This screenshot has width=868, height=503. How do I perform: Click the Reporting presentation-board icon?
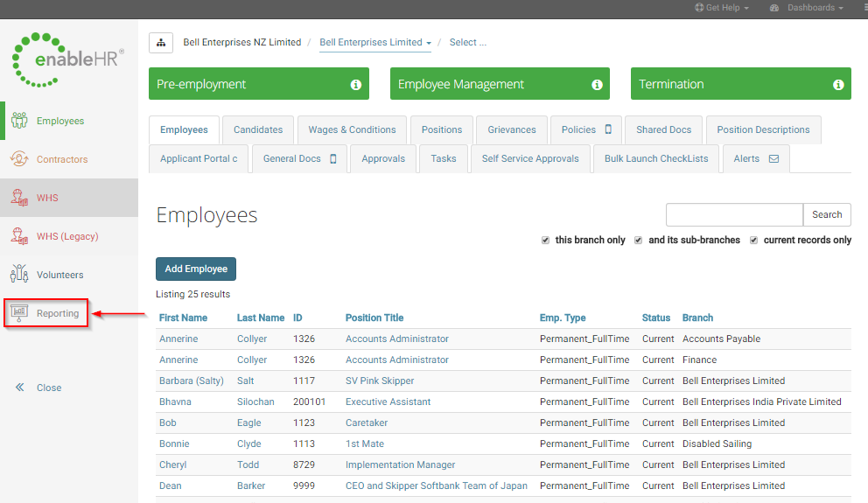click(19, 313)
